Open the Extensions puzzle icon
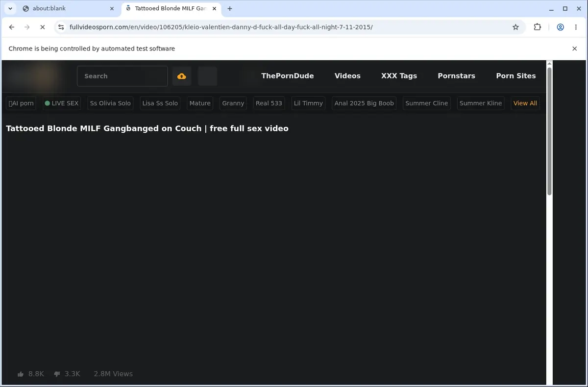The image size is (588, 387). coord(538,27)
